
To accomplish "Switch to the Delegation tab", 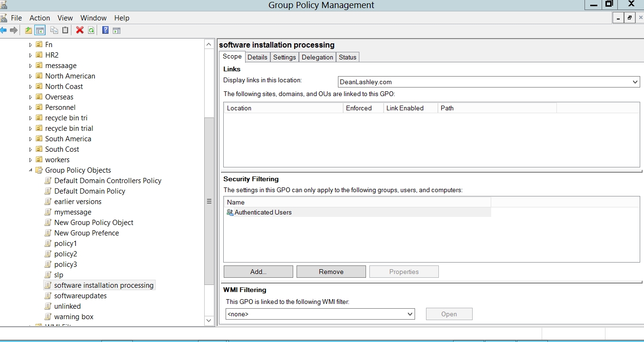I will [x=317, y=57].
